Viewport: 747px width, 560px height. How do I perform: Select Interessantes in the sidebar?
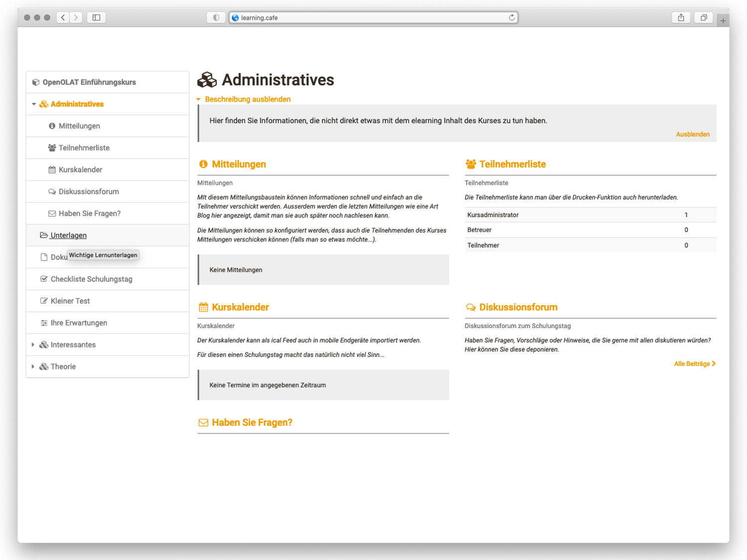click(x=73, y=345)
